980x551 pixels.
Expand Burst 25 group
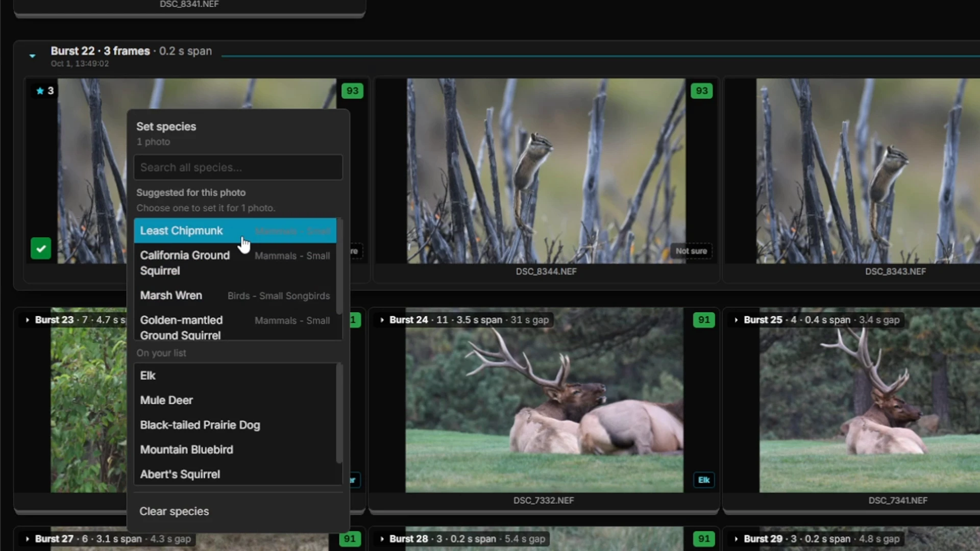coord(736,320)
